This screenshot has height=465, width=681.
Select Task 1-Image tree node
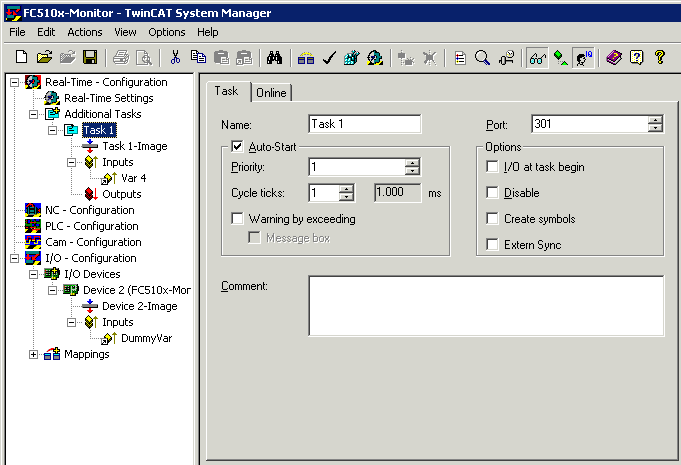(x=135, y=146)
